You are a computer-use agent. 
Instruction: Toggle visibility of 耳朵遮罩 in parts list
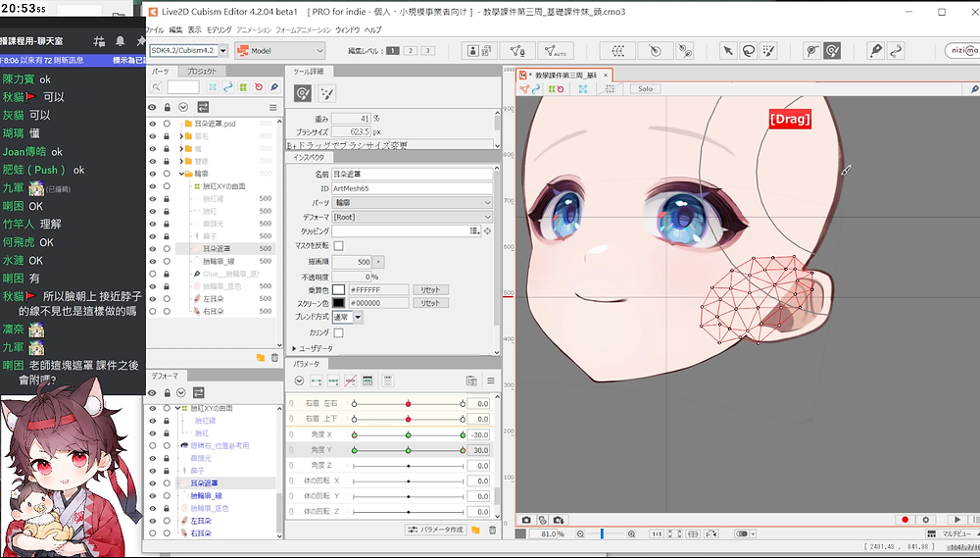pos(153,249)
